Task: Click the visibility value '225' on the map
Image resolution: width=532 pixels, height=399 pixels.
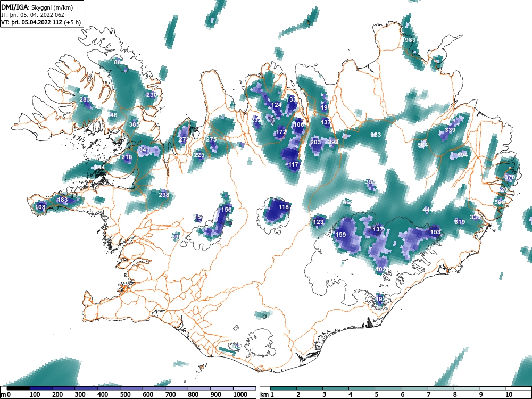Action: click(199, 155)
